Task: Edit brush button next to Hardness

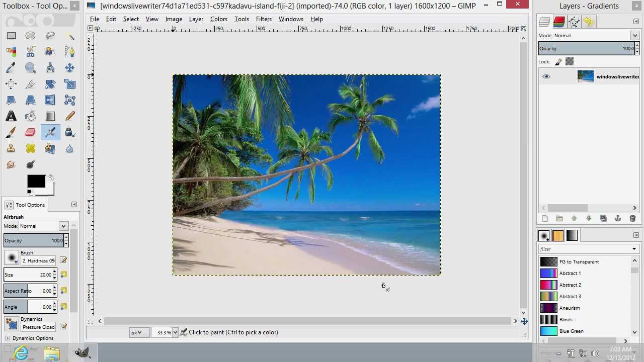Action: (x=63, y=260)
